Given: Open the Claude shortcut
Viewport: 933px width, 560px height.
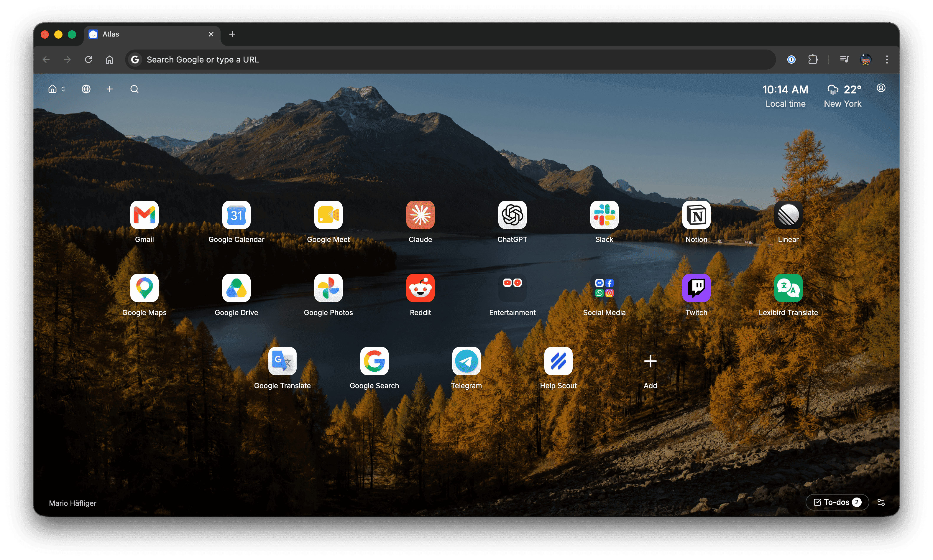Looking at the screenshot, I should point(420,215).
